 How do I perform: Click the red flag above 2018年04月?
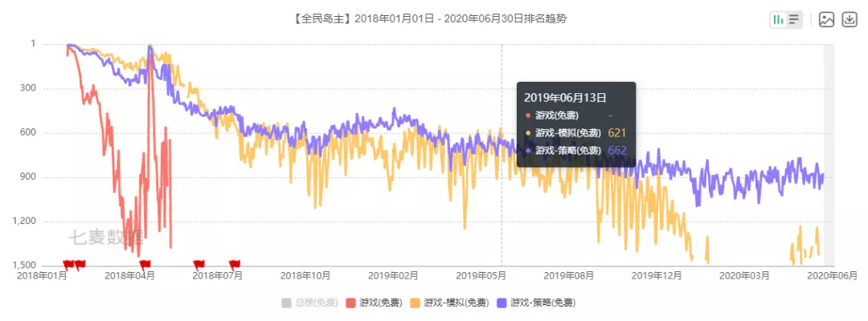click(145, 264)
